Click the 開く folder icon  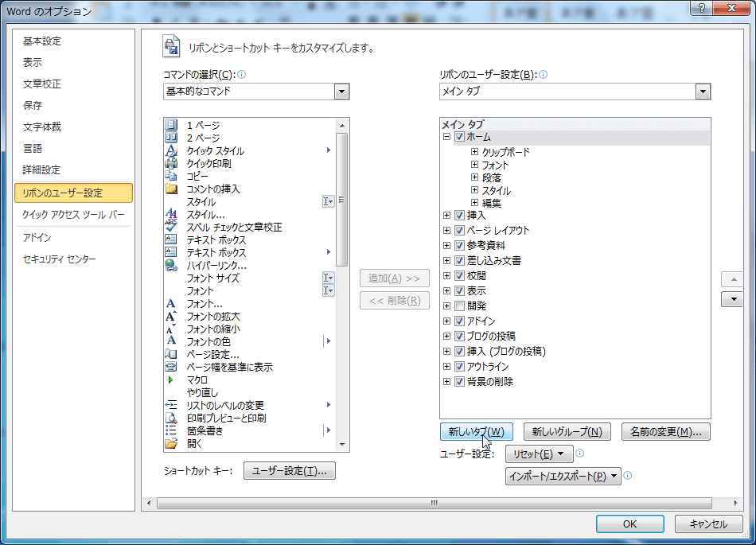(171, 443)
